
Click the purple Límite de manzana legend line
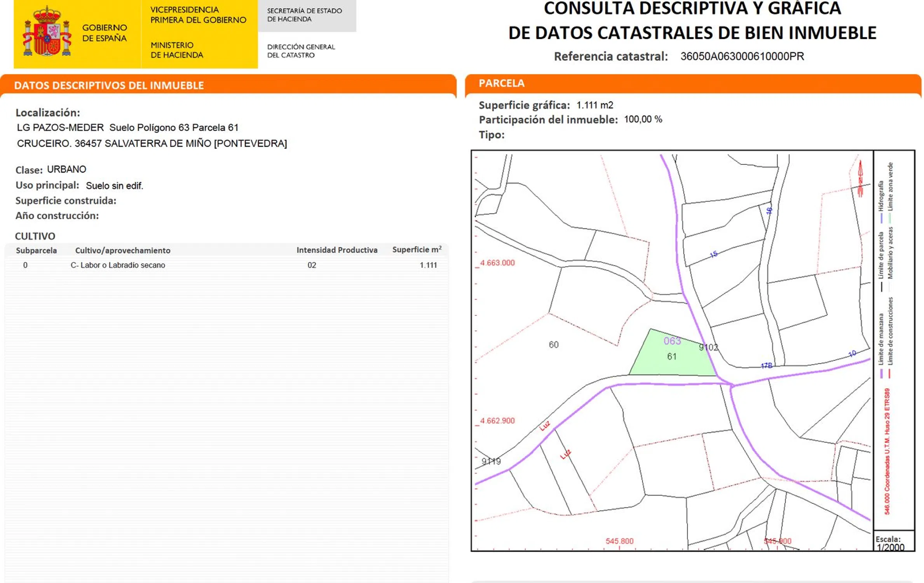pos(881,374)
